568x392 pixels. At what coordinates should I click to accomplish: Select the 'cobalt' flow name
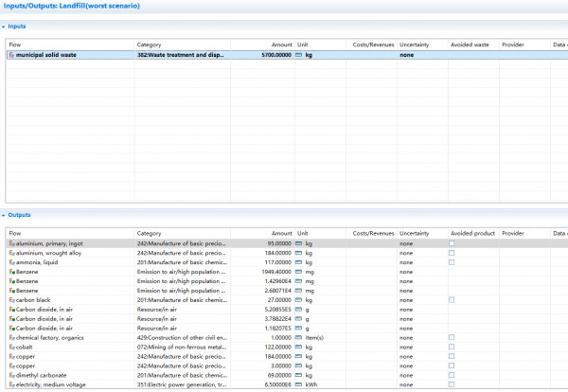pyautogui.click(x=25, y=347)
